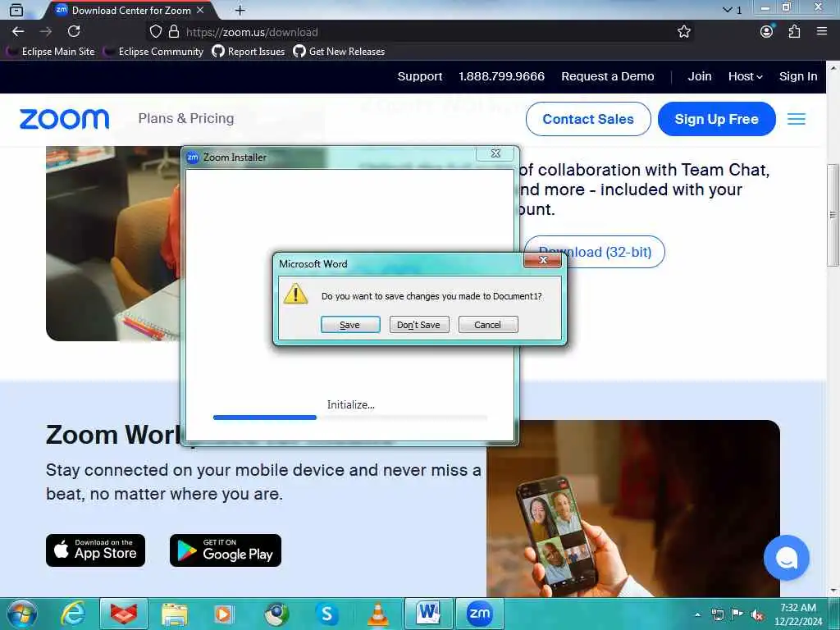Open the Eclipse Community bookmark
The image size is (840, 630).
154,52
